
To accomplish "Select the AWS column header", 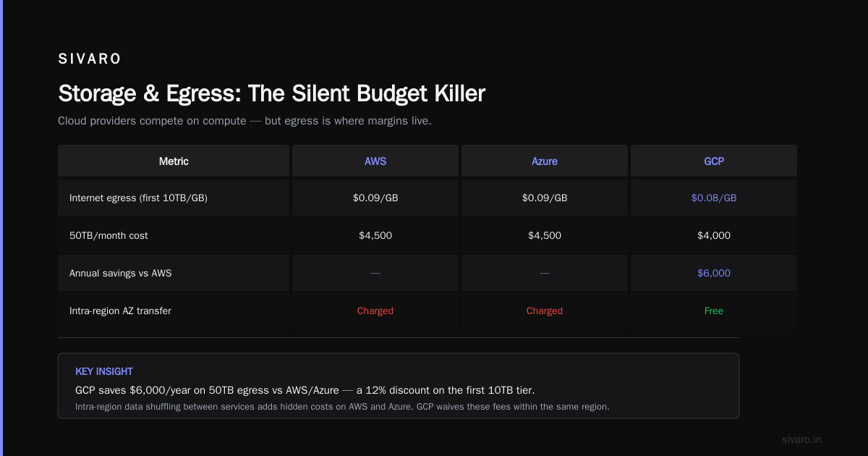I will point(375,161).
